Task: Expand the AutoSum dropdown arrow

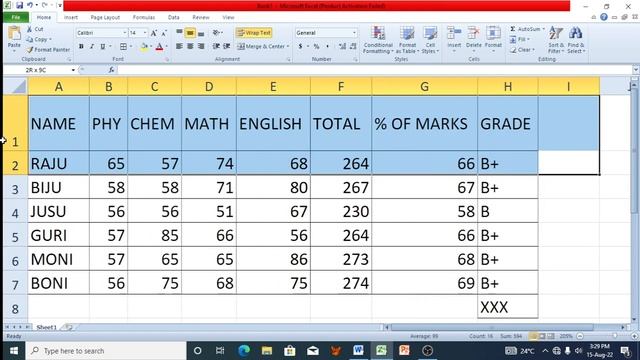Action: [543, 29]
